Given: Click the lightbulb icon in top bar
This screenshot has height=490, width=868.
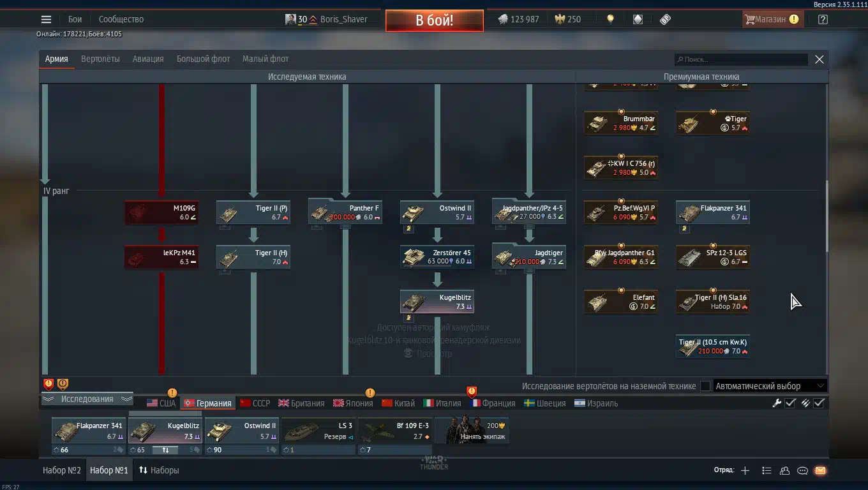Looking at the screenshot, I should pyautogui.click(x=610, y=19).
